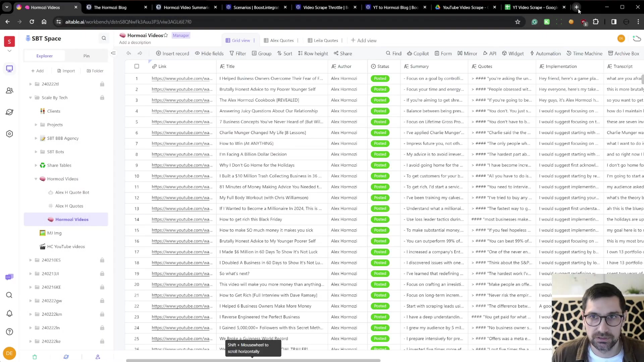Bookmark this page with the star icon
This screenshot has height=362, width=644.
coord(518,22)
